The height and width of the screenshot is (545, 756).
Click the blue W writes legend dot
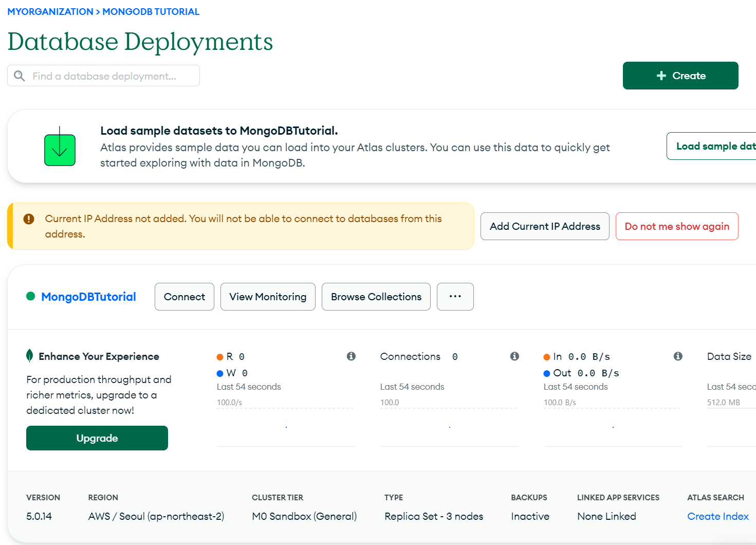(220, 373)
